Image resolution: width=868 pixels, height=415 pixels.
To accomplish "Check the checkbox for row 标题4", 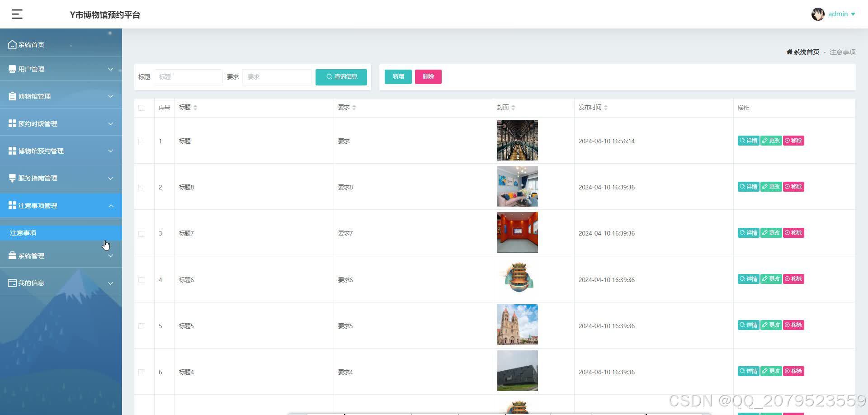I will tap(142, 372).
